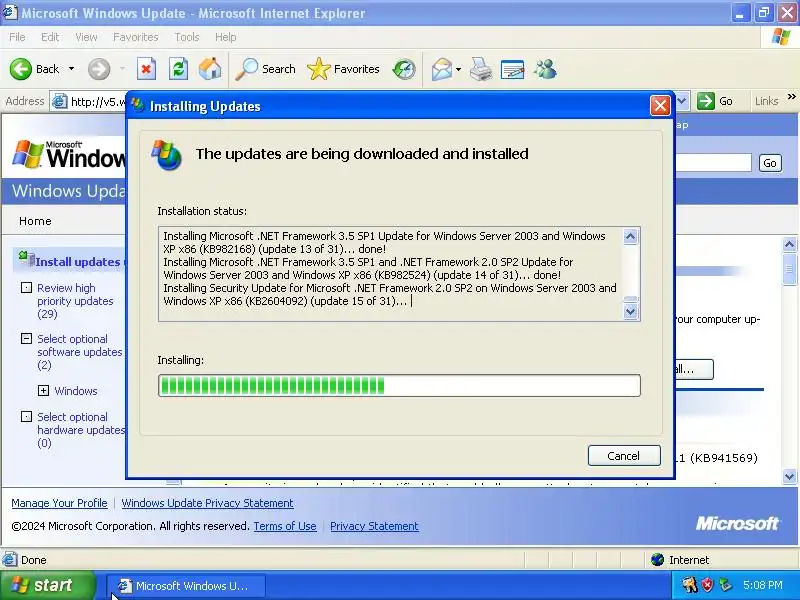
Task: Click page scrollbar up arrow
Action: point(789,244)
